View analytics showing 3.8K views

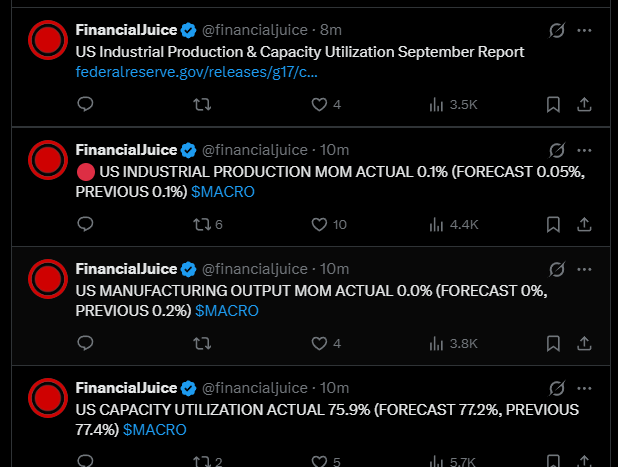[x=453, y=343]
